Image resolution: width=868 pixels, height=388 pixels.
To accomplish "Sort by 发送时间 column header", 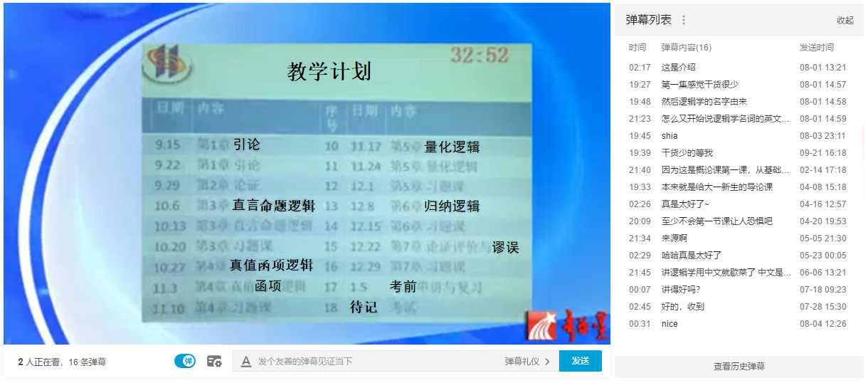I will coord(817,48).
